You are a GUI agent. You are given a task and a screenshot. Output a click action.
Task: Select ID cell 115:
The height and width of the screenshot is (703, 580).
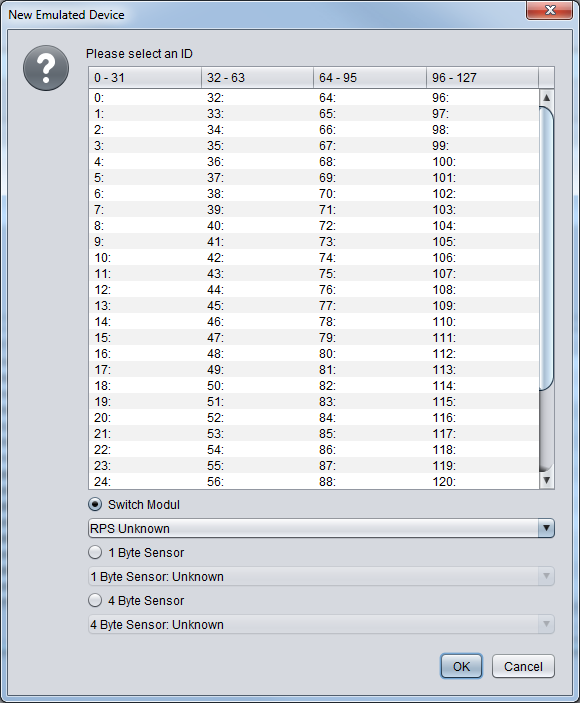(483, 402)
